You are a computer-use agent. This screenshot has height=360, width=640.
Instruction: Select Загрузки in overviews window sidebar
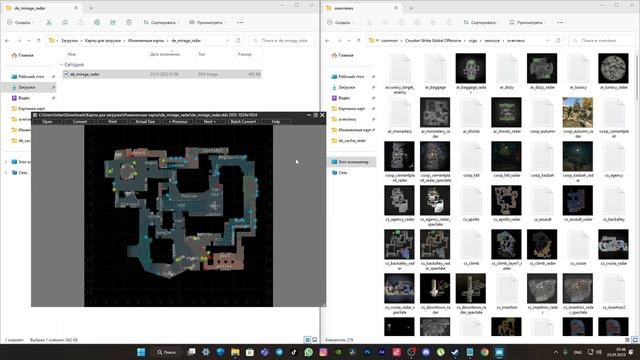coord(347,87)
